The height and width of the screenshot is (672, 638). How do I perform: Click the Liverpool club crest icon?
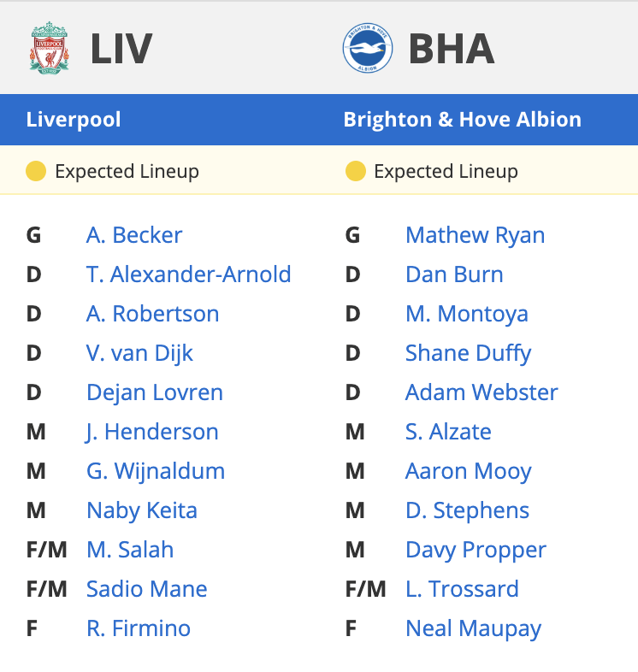(x=50, y=48)
